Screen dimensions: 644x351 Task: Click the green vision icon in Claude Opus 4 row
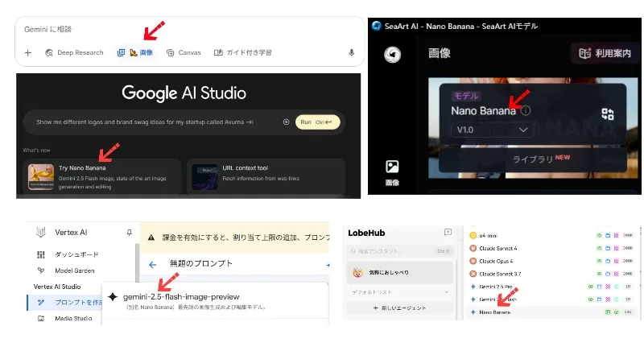click(599, 261)
